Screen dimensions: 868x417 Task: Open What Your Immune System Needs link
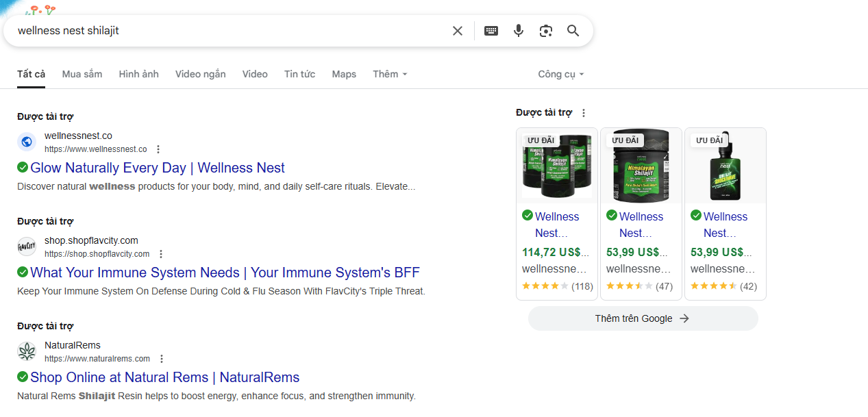point(225,273)
